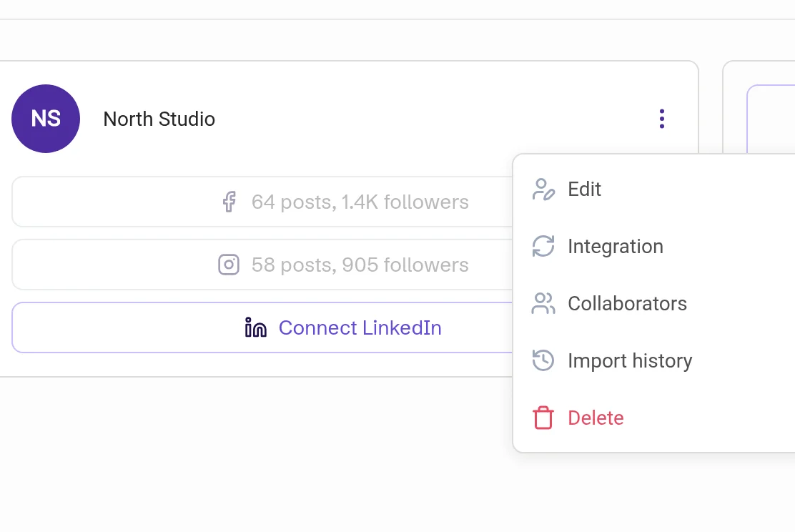The width and height of the screenshot is (795, 532).
Task: Click the Integration refresh-arrows icon
Action: coord(543,247)
